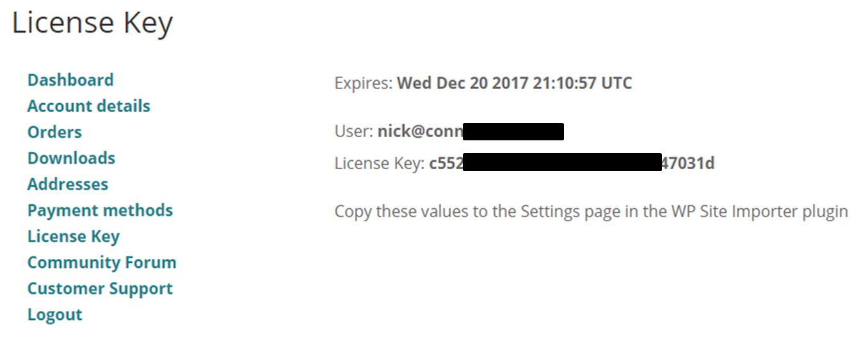Click the expiration date text
The width and height of the screenshot is (868, 339).
[515, 83]
